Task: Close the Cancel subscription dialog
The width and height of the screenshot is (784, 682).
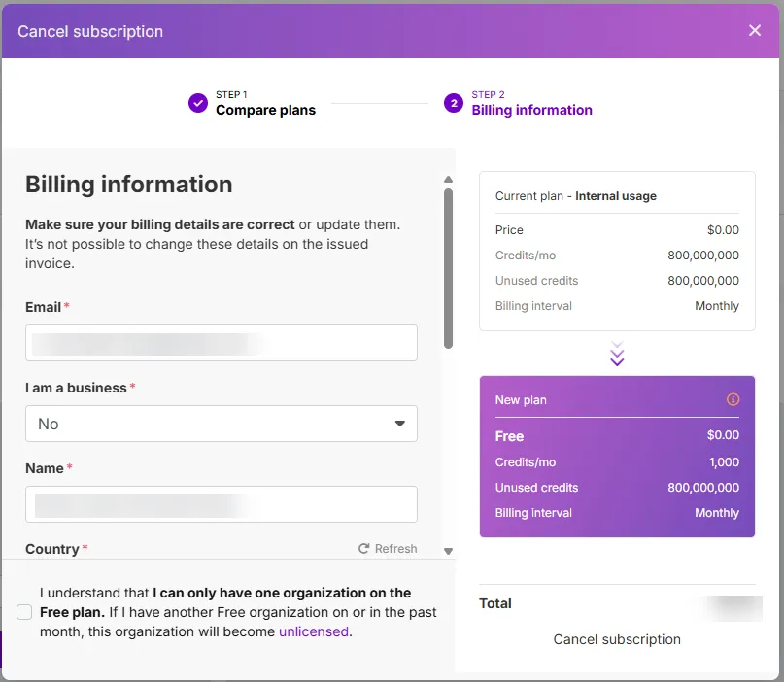Action: [755, 30]
